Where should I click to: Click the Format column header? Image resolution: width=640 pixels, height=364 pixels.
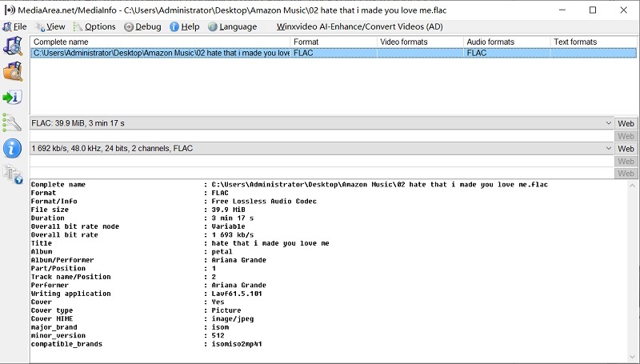(x=334, y=42)
